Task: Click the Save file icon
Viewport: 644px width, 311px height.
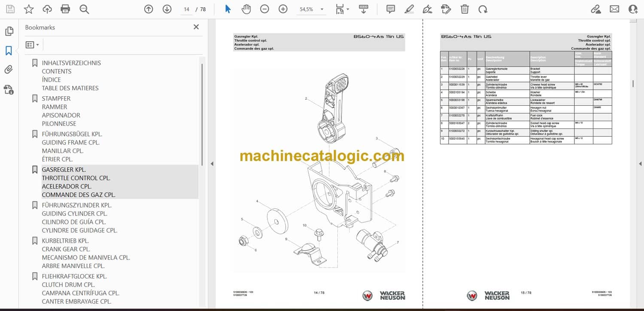Action: click(x=10, y=9)
